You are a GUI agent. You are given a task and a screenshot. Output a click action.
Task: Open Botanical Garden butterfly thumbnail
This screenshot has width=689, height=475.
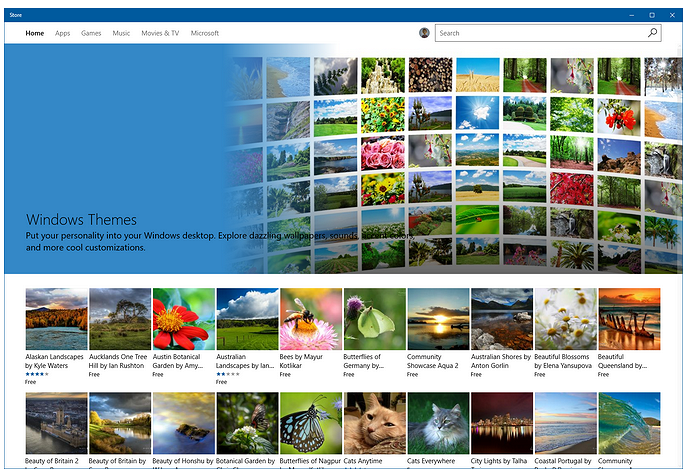[x=247, y=423]
